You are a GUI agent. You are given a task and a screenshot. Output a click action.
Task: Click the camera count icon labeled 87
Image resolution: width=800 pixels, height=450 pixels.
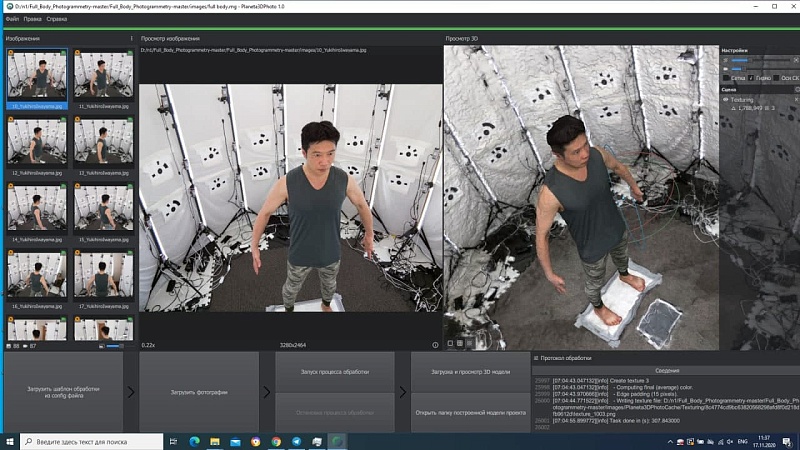pyautogui.click(x=26, y=346)
